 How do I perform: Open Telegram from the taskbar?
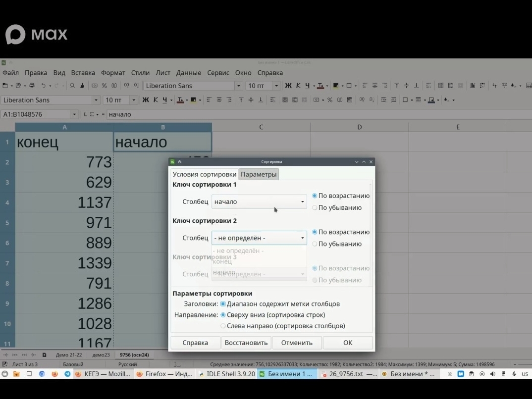pos(67,374)
